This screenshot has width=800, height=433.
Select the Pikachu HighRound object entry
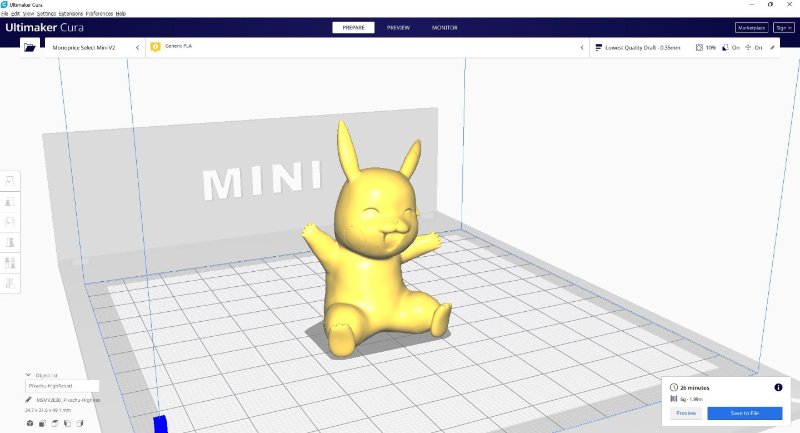coord(62,386)
